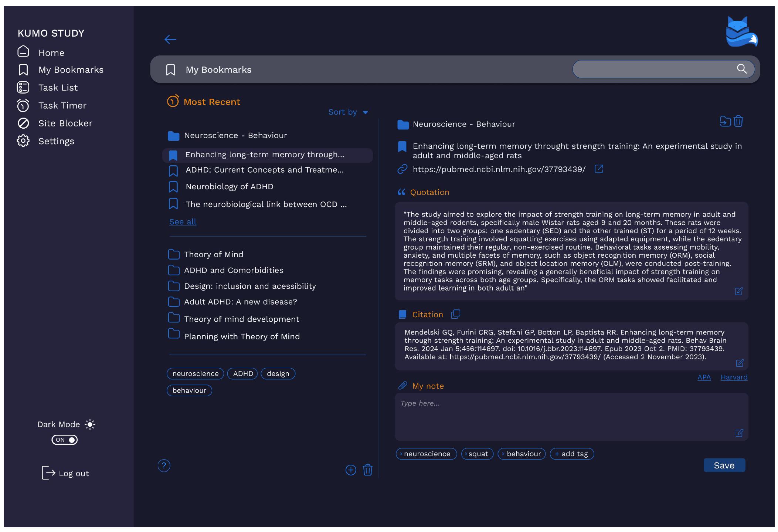Click the Save button
The width and height of the screenshot is (778, 532).
tap(724, 465)
